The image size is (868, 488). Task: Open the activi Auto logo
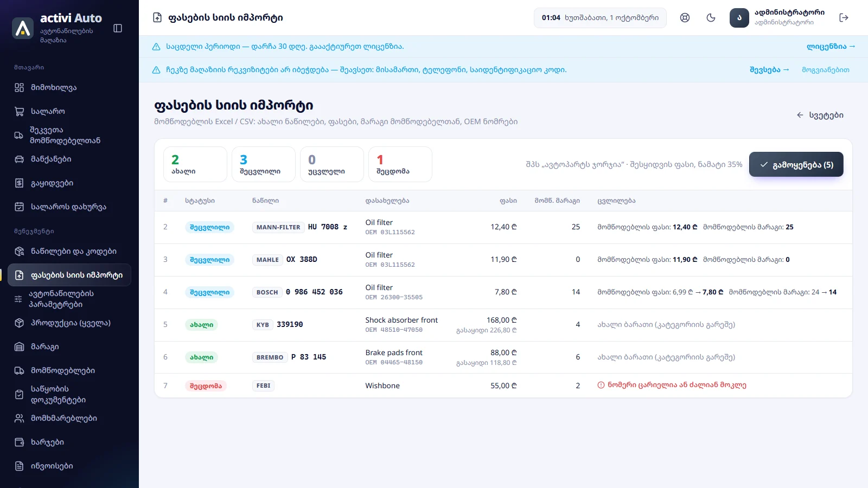pyautogui.click(x=23, y=28)
